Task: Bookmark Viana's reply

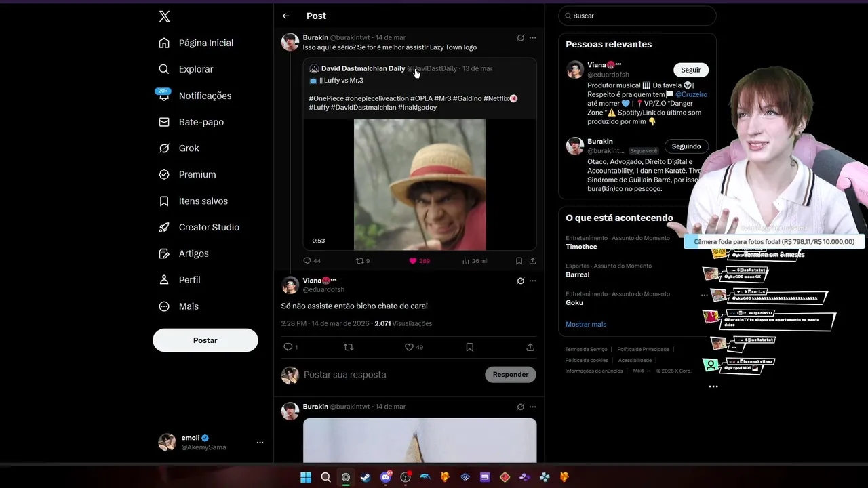Action: point(469,347)
